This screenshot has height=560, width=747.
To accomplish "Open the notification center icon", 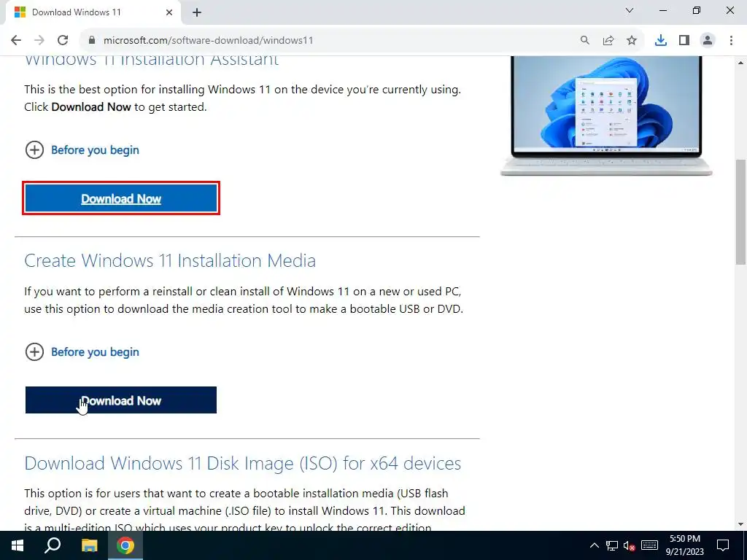I will click(723, 545).
